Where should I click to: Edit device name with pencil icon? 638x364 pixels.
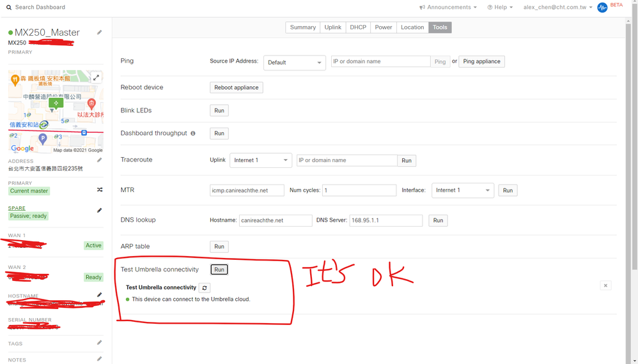tap(99, 33)
